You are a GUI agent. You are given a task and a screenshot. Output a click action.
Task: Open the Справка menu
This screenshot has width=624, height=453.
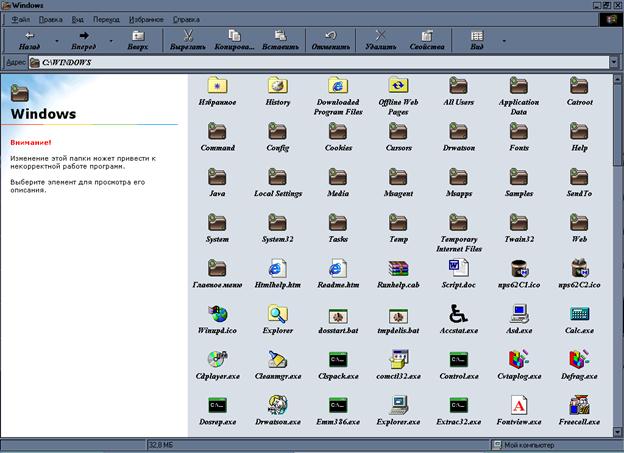click(186, 20)
